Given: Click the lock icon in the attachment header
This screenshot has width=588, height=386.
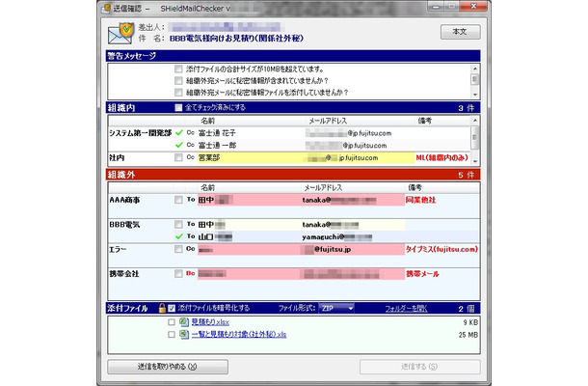Looking at the screenshot, I should tap(162, 308).
